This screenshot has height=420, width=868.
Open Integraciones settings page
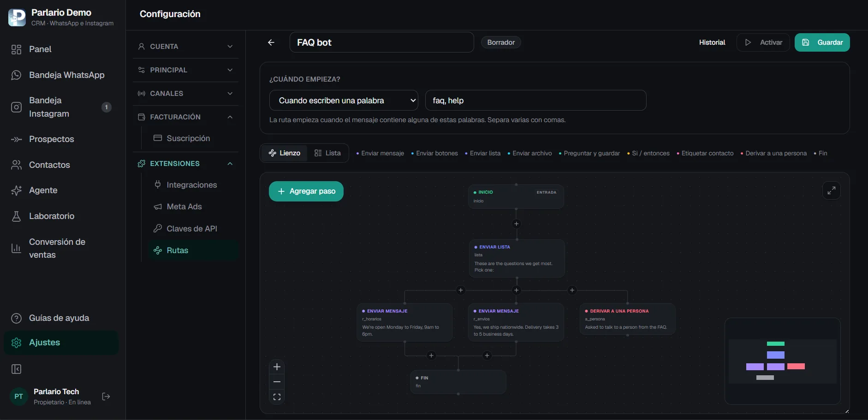[x=193, y=185]
